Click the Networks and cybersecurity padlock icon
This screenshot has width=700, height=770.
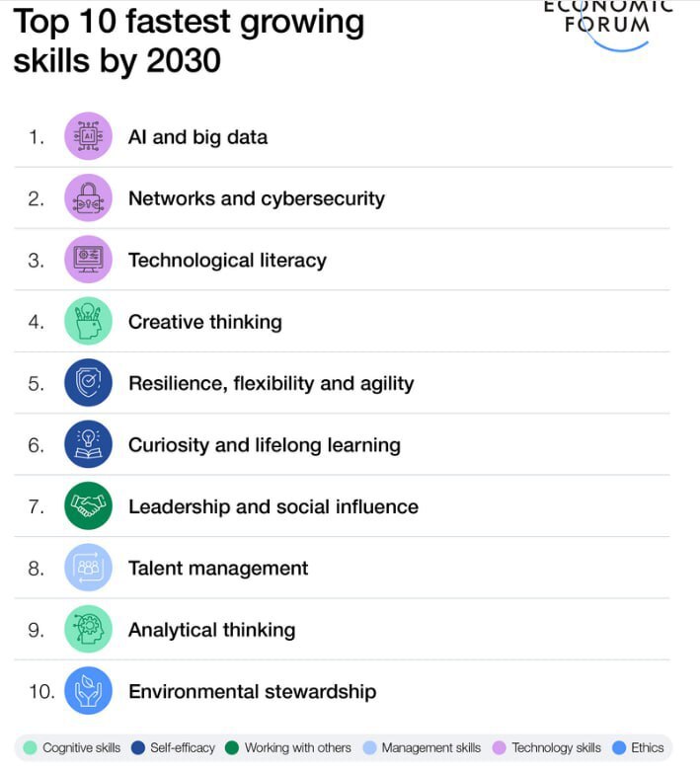pos(89,198)
